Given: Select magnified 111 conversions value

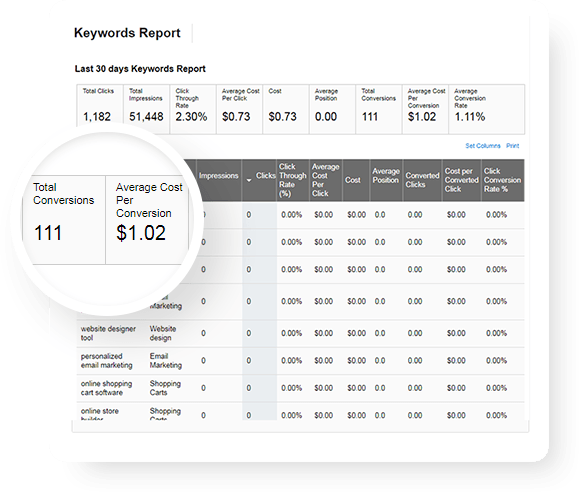Looking at the screenshot, I should 48,233.
